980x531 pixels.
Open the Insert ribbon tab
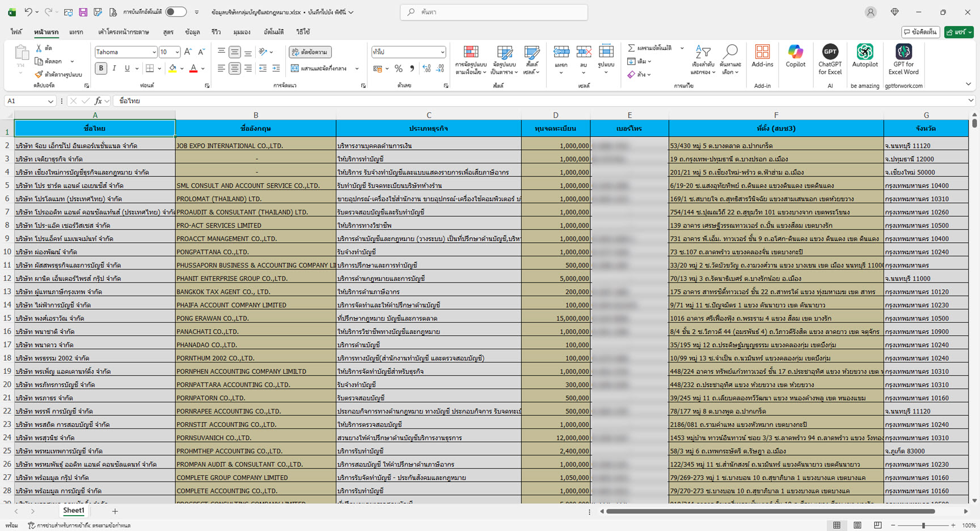click(76, 32)
